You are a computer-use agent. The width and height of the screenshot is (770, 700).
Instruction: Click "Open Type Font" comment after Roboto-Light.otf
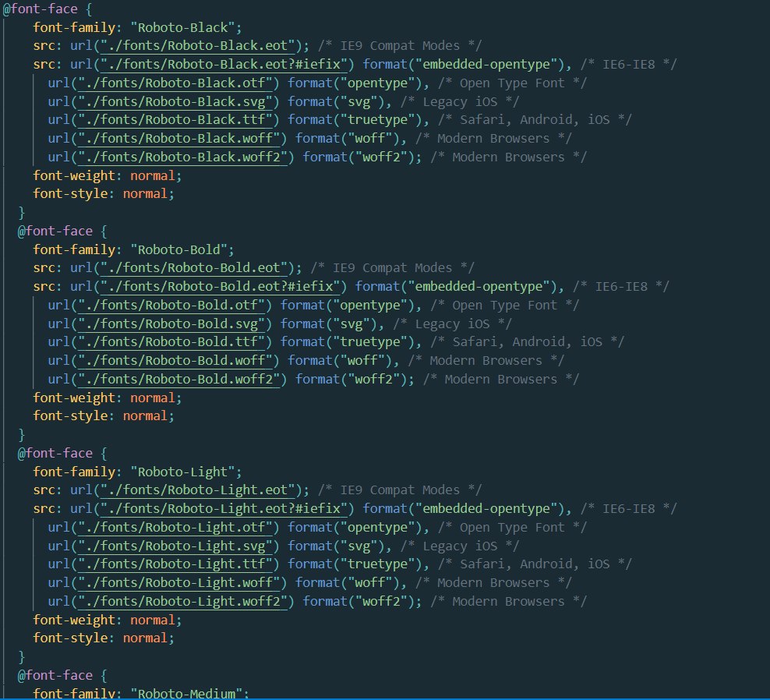click(512, 527)
